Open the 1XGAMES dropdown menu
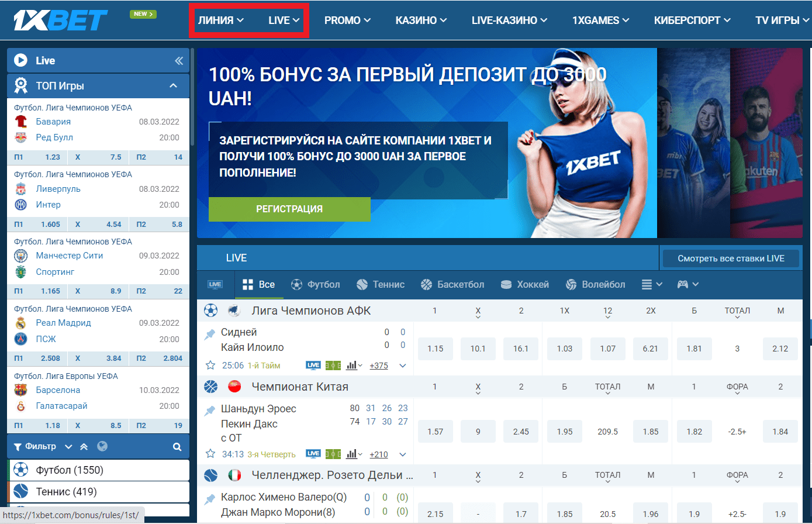Screen dimensions: 812x524 (x=601, y=20)
